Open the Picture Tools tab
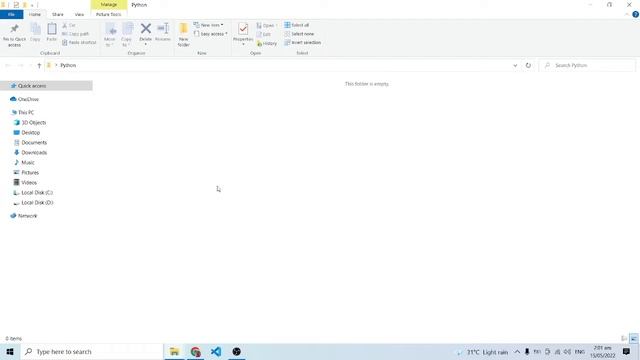Image resolution: width=640 pixels, height=360 pixels. click(x=109, y=14)
